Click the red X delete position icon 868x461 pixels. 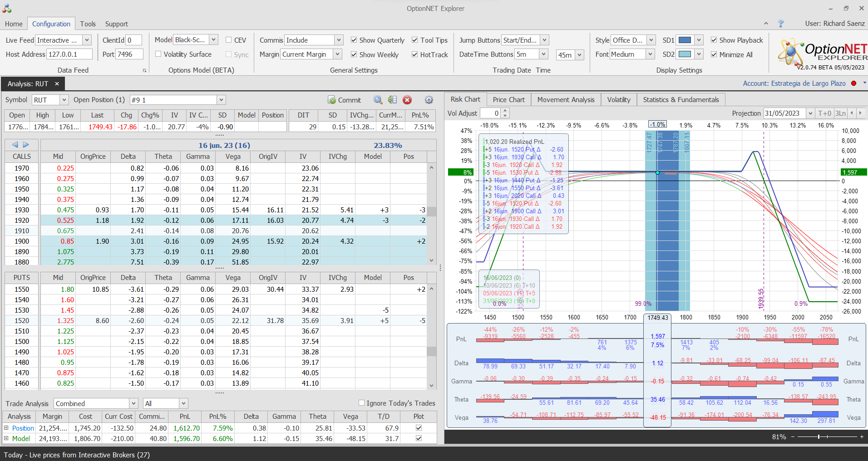coord(407,100)
